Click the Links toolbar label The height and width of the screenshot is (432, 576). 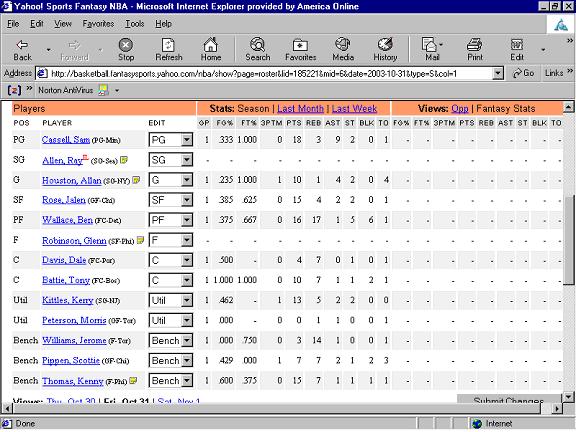(x=554, y=73)
